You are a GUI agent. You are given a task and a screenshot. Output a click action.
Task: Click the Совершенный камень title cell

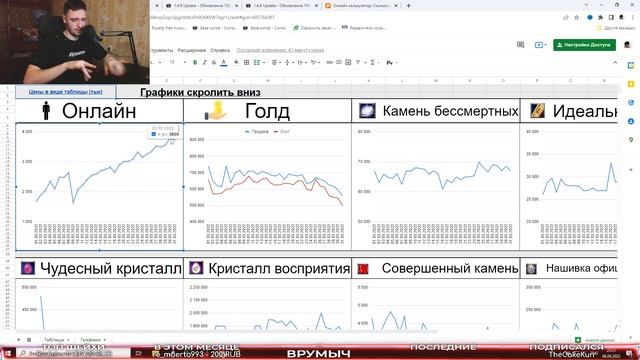click(x=436, y=268)
